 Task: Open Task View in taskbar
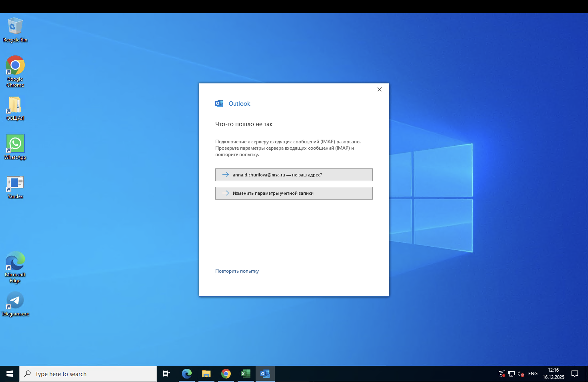tap(166, 374)
